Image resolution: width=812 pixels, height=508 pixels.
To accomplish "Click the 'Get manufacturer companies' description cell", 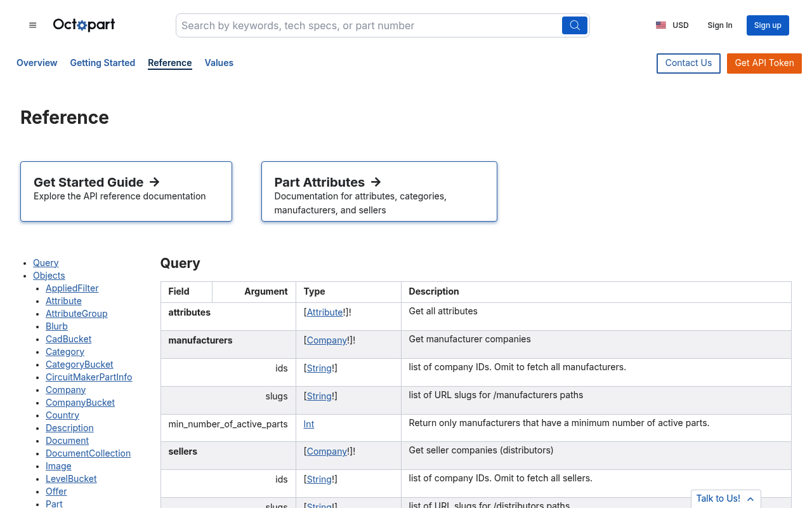I will (x=596, y=344).
